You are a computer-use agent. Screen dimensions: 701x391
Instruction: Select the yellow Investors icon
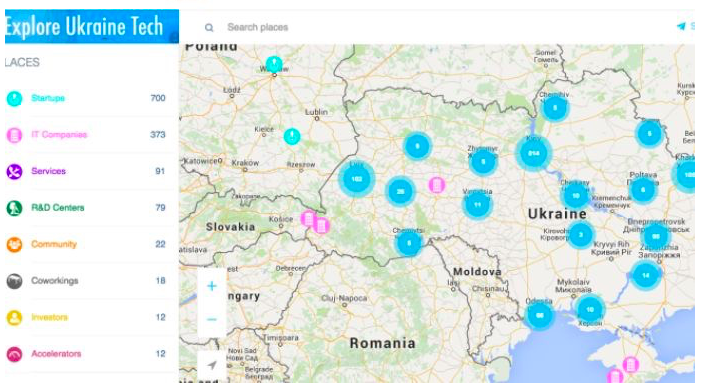[14, 318]
